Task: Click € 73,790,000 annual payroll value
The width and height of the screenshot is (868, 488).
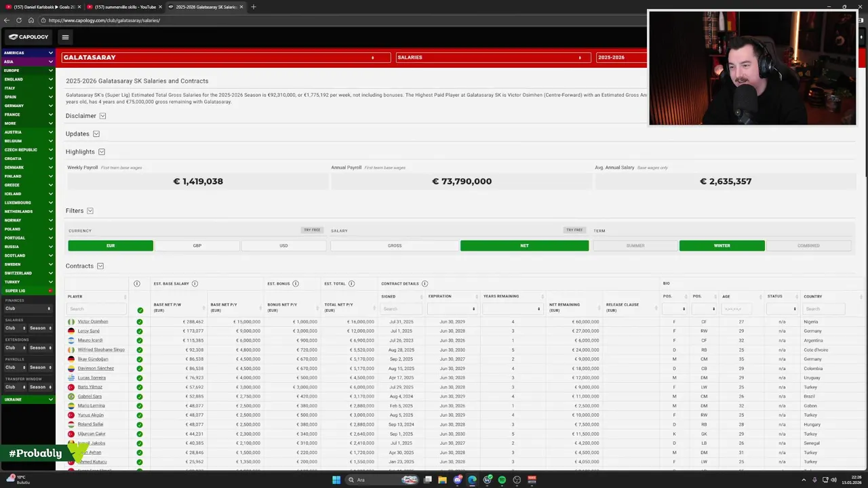Action: coord(462,182)
